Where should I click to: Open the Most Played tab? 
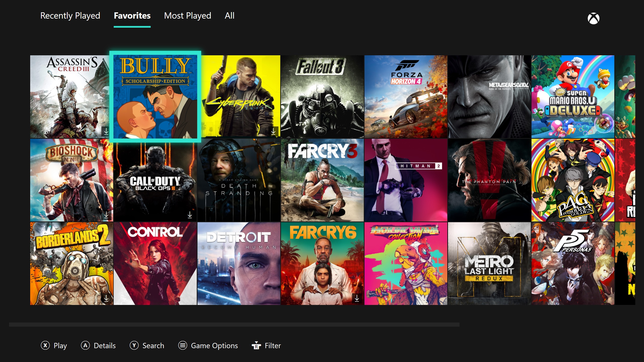pyautogui.click(x=187, y=16)
